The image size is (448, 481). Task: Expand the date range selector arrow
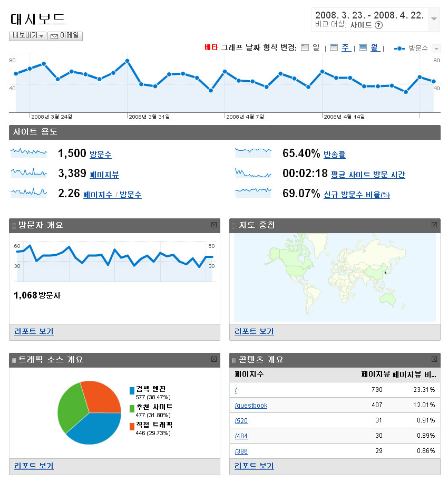[434, 19]
